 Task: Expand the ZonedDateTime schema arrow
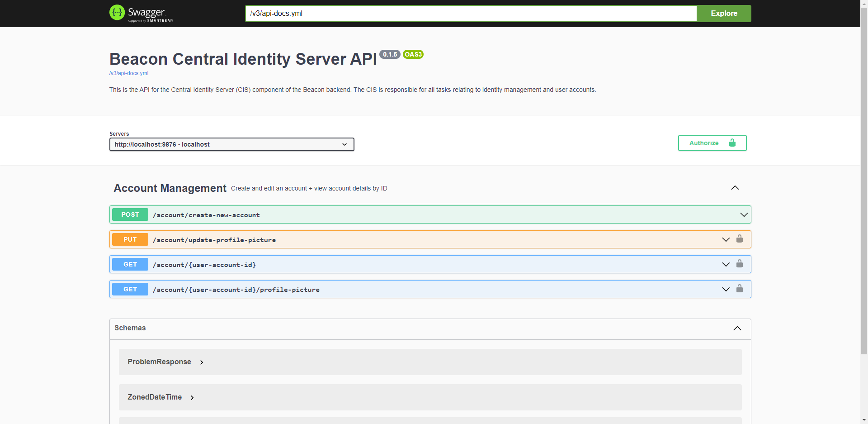pos(192,397)
